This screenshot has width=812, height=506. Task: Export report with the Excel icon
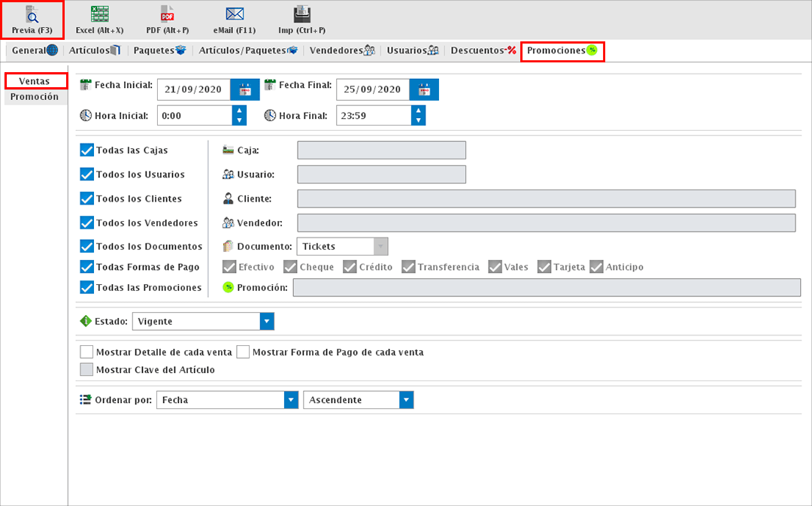tap(99, 16)
